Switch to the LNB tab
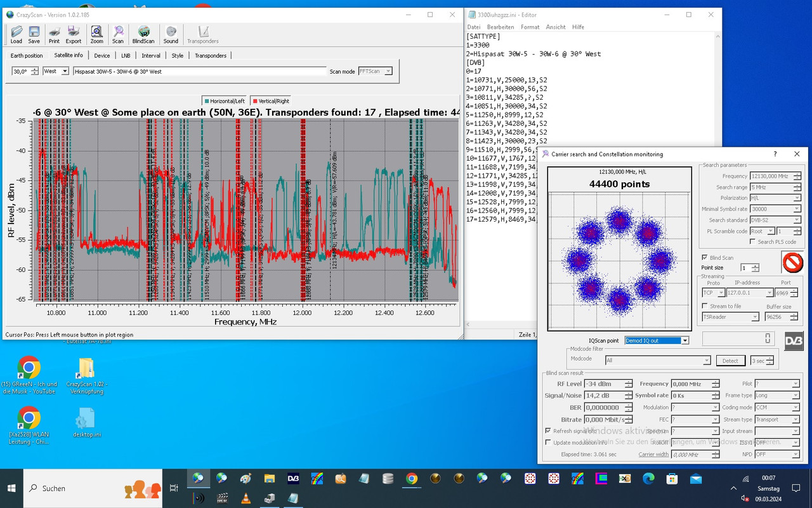Image resolution: width=812 pixels, height=508 pixels. (x=126, y=55)
